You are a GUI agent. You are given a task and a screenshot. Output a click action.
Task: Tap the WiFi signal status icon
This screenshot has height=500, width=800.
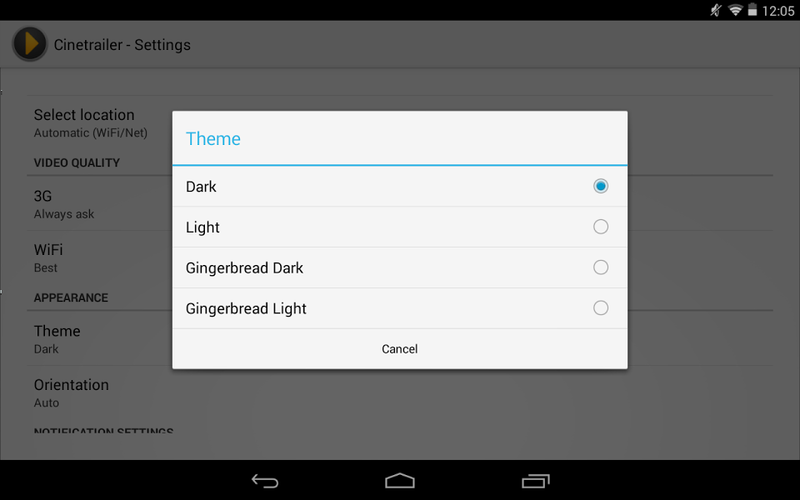pos(735,10)
